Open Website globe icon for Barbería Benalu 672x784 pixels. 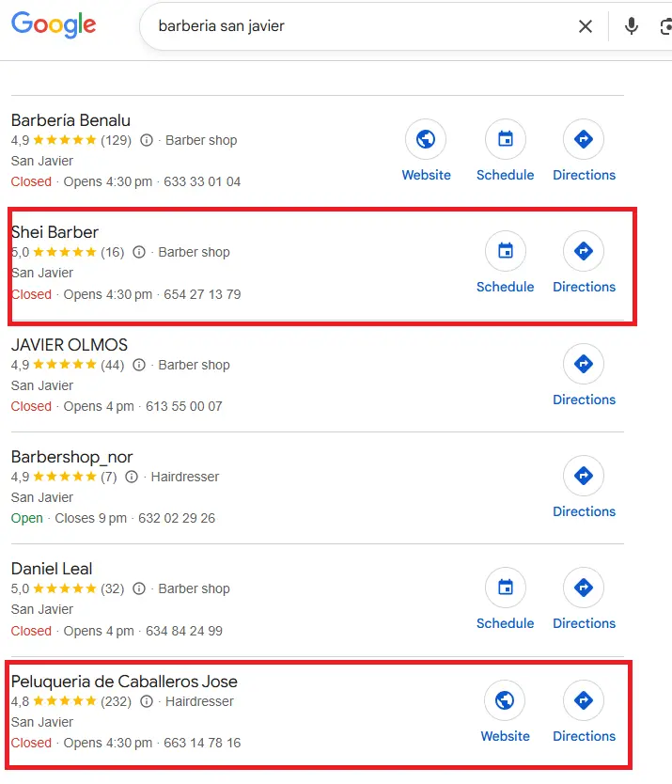(426, 138)
